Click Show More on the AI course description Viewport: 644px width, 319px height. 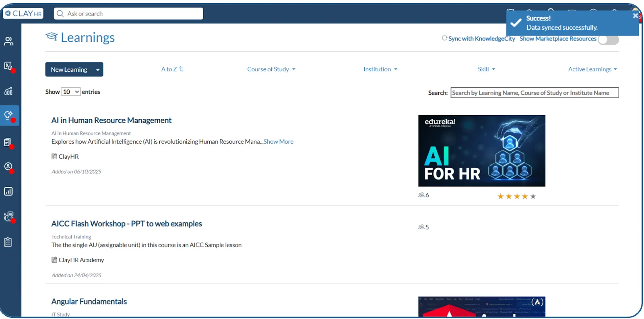pyautogui.click(x=279, y=141)
